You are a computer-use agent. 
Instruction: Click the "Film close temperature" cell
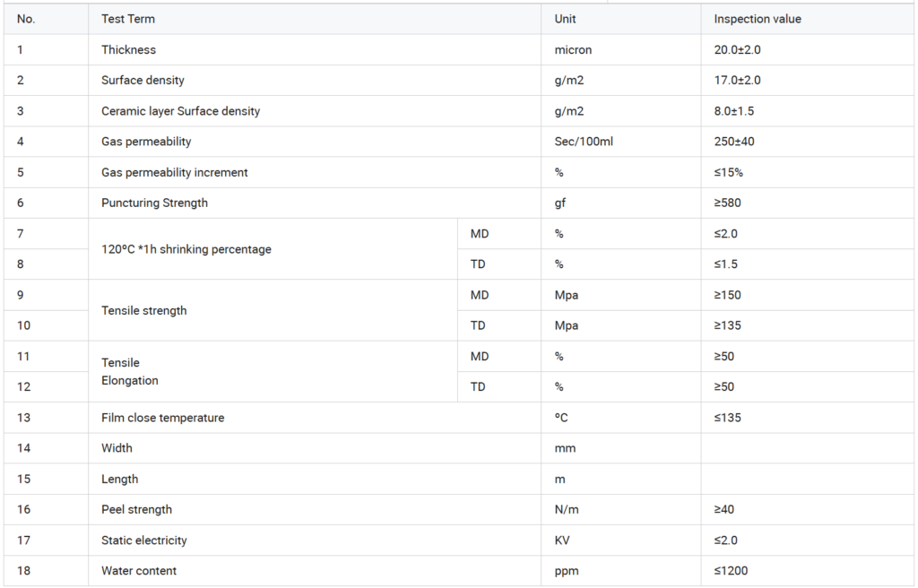click(162, 418)
